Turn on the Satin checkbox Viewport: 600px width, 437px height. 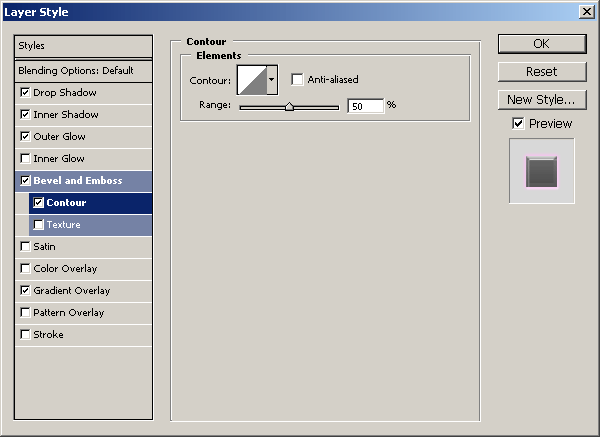click(x=25, y=246)
